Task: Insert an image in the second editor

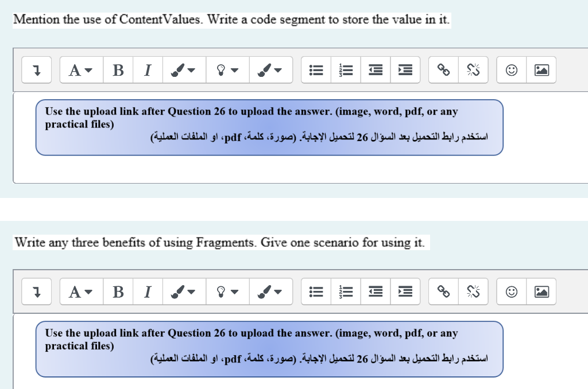Action: [x=541, y=291]
